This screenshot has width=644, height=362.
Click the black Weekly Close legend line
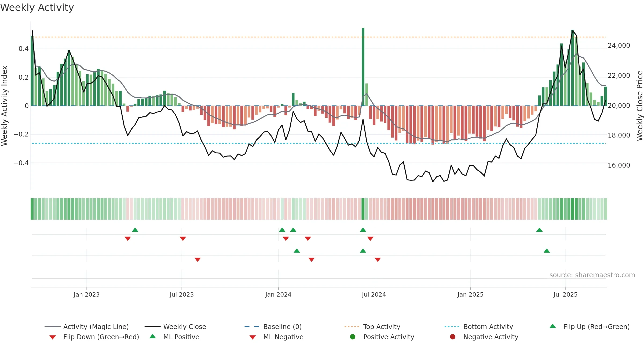coord(152,327)
